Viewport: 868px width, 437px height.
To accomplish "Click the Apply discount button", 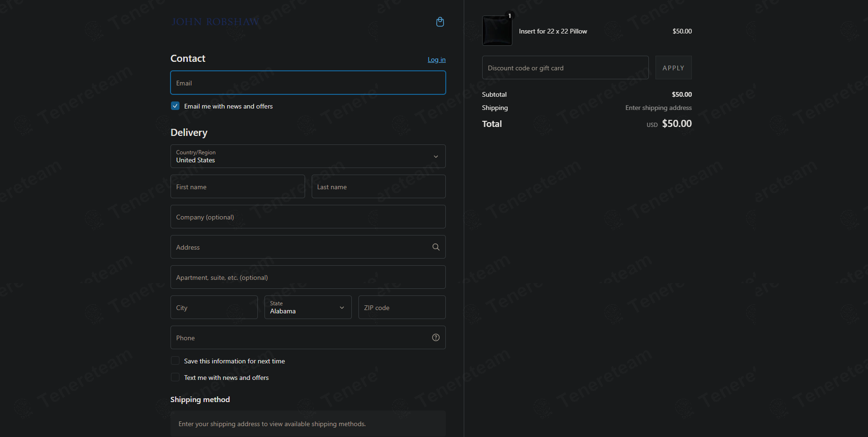I will (673, 67).
